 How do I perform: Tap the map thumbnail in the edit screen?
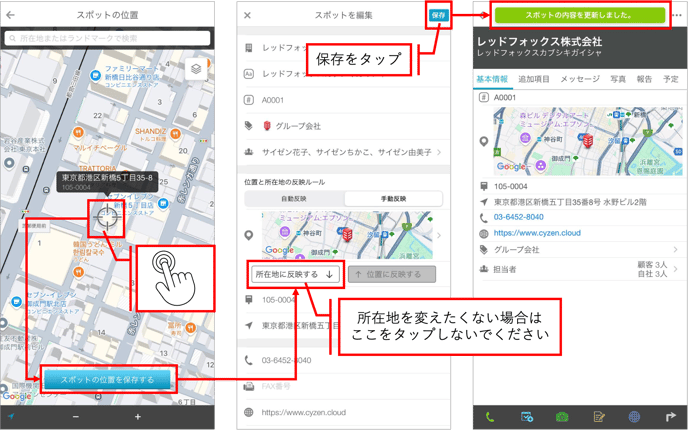click(x=347, y=235)
